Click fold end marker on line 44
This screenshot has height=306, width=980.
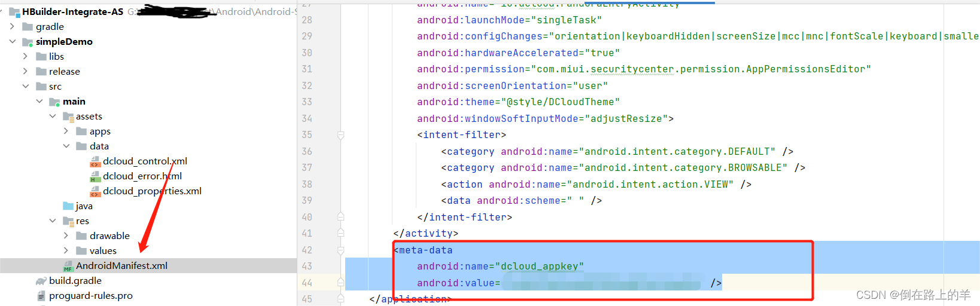click(340, 283)
